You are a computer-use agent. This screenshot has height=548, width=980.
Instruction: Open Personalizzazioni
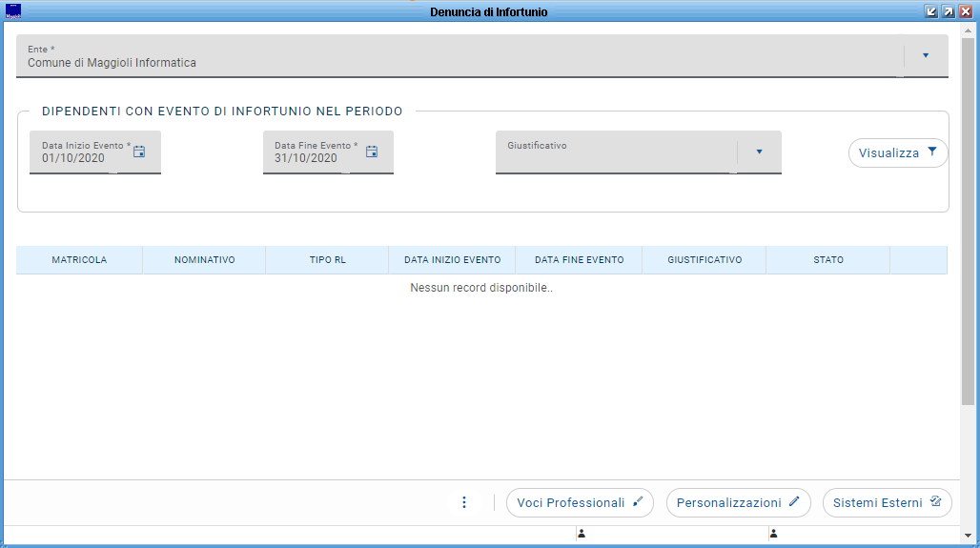pyautogui.click(x=738, y=503)
